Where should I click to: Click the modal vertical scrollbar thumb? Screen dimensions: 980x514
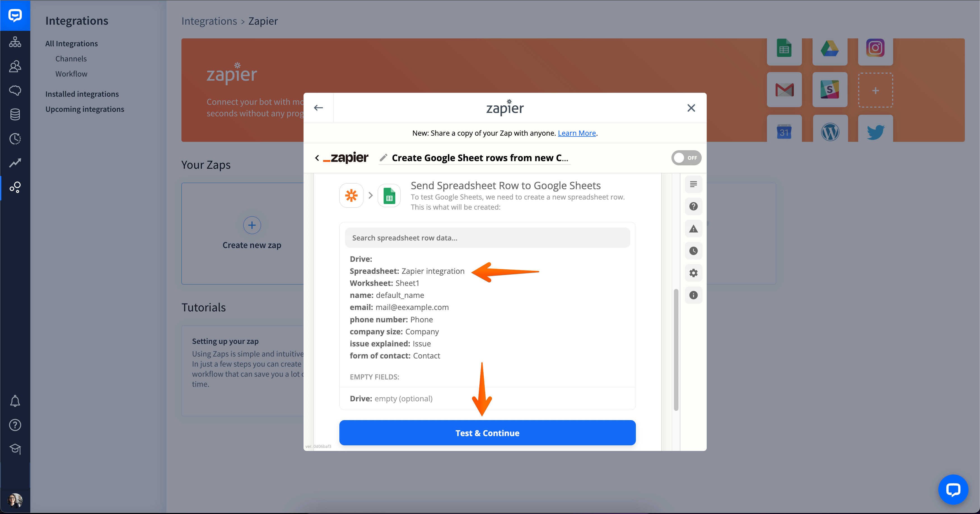676,350
